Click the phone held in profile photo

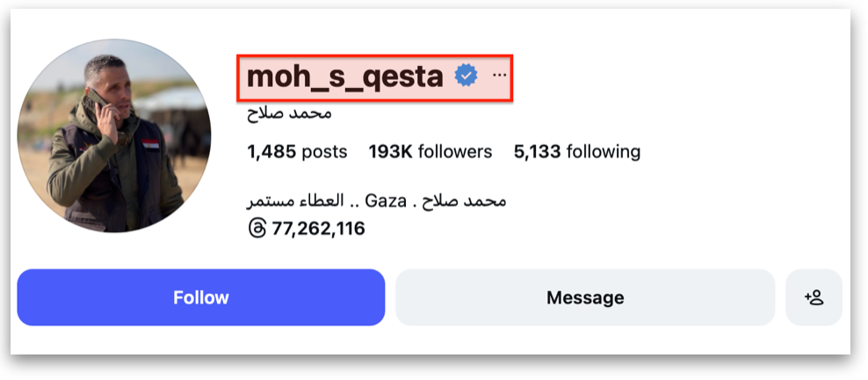coord(98,101)
